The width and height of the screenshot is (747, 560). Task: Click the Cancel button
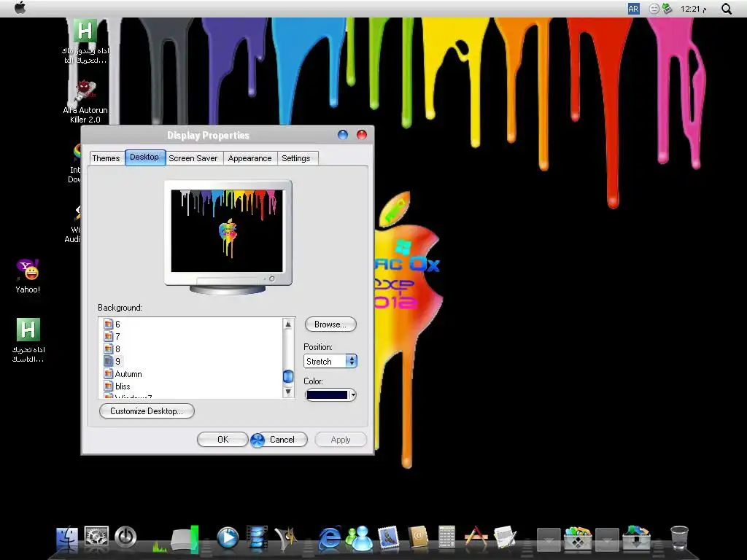(x=280, y=440)
